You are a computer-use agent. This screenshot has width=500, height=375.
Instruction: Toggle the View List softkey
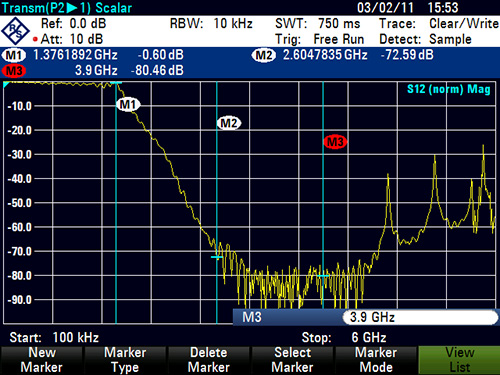tap(459, 360)
